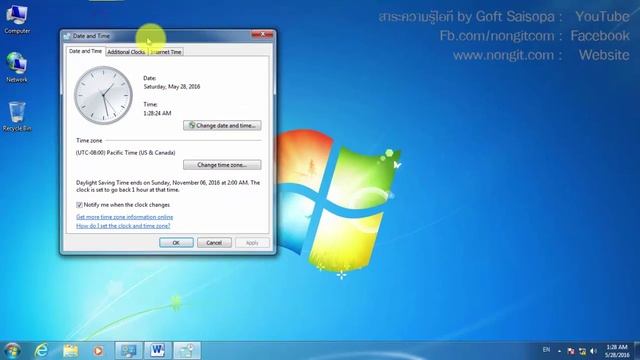
Task: Select the Date and Time taskbar button
Action: pyautogui.click(x=187, y=351)
